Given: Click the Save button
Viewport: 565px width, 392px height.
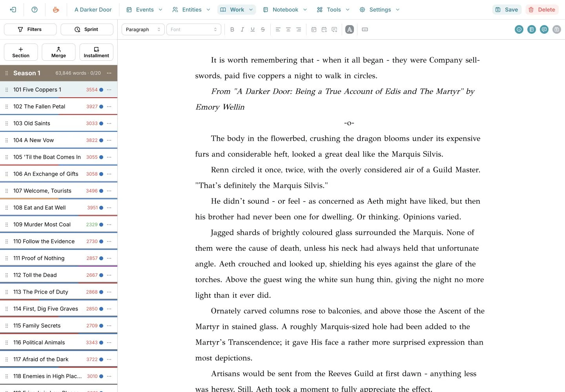Looking at the screenshot, I should [x=507, y=10].
